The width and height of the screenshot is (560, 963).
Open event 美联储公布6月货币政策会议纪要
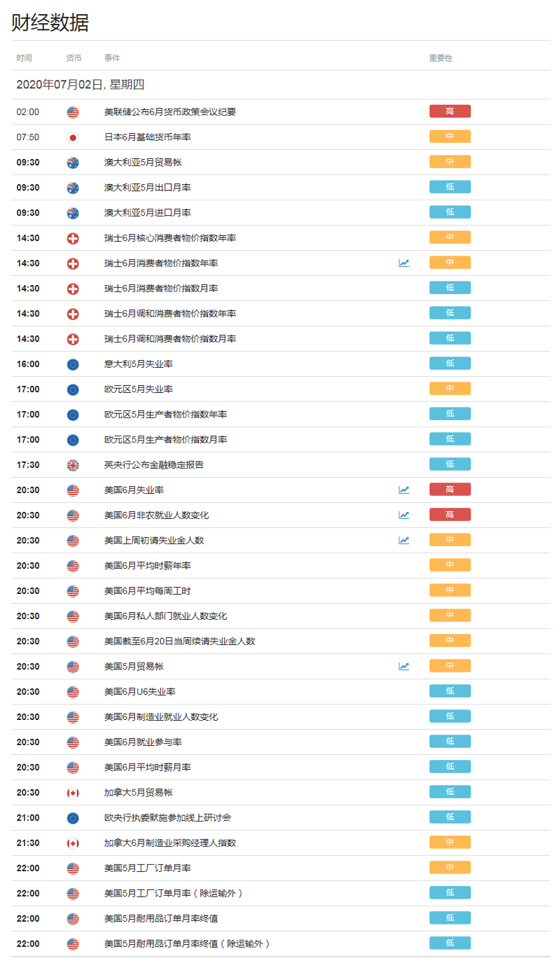coord(170,112)
